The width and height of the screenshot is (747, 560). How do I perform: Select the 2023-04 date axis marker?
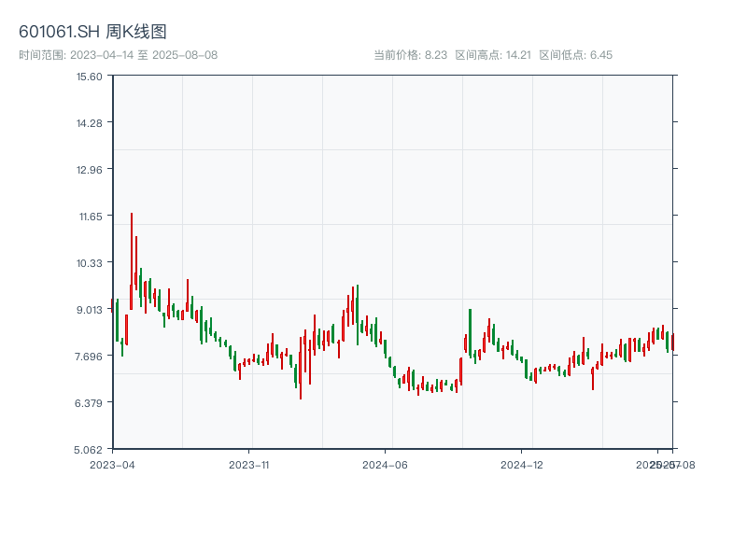112,464
